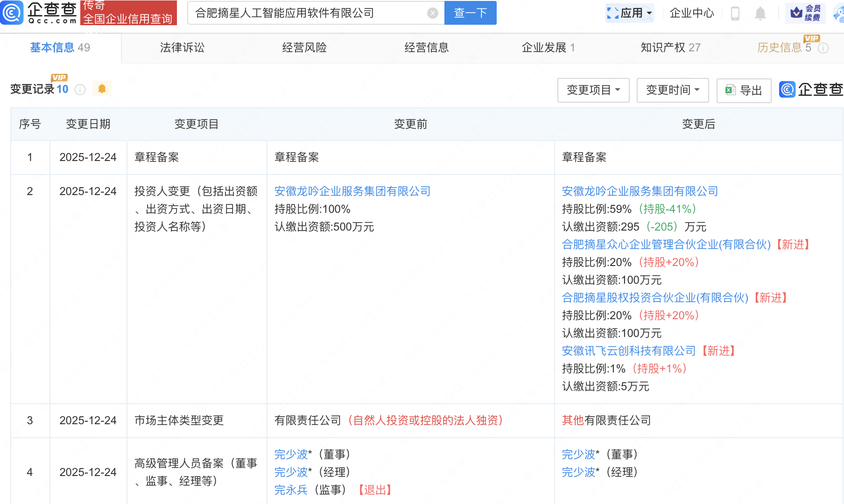Open 完永兵 supervisor profile link

(291, 490)
